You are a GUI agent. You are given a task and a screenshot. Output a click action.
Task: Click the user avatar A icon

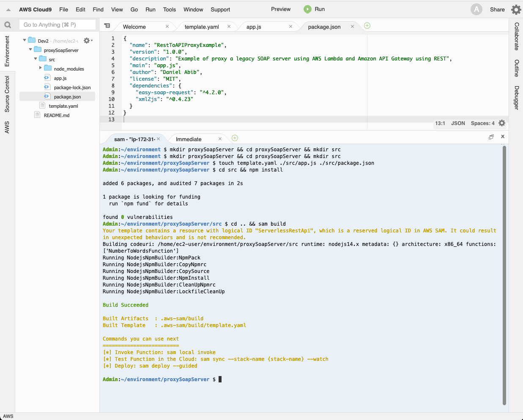pos(476,9)
